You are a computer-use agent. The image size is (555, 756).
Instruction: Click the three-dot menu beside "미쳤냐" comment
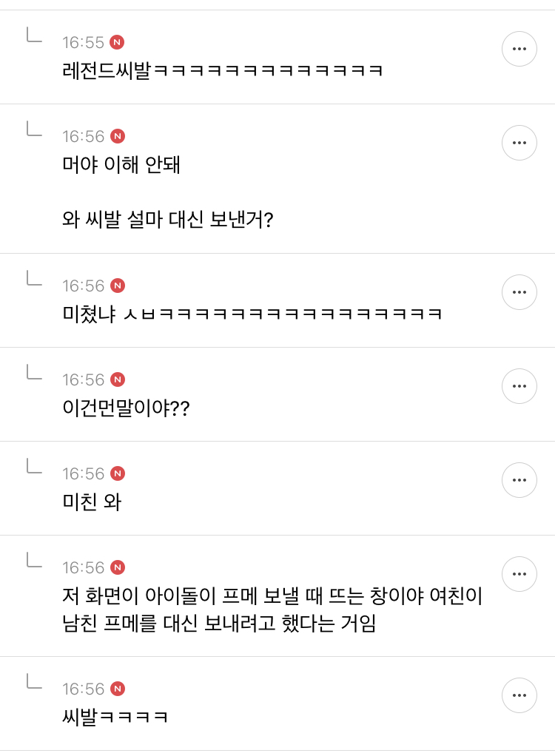click(x=519, y=292)
